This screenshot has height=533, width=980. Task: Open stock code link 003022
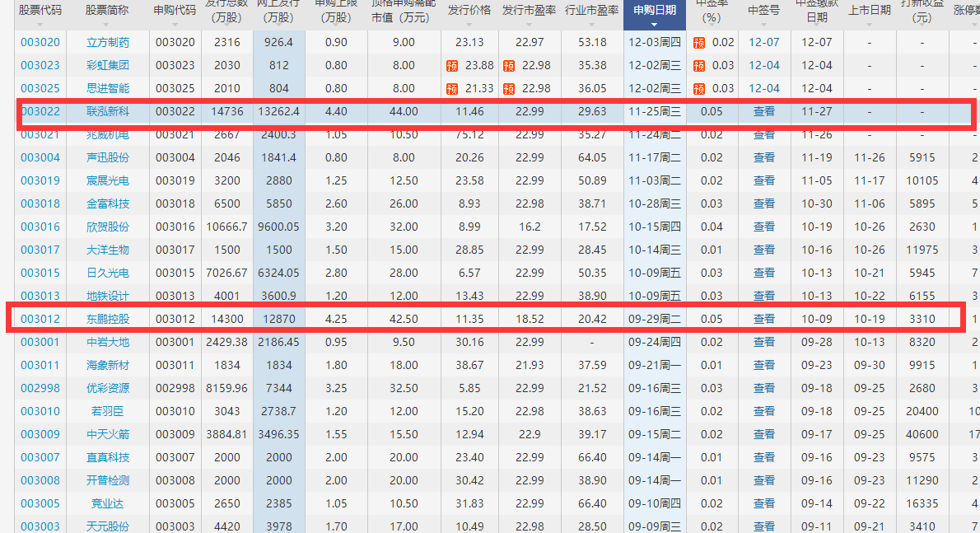40,112
